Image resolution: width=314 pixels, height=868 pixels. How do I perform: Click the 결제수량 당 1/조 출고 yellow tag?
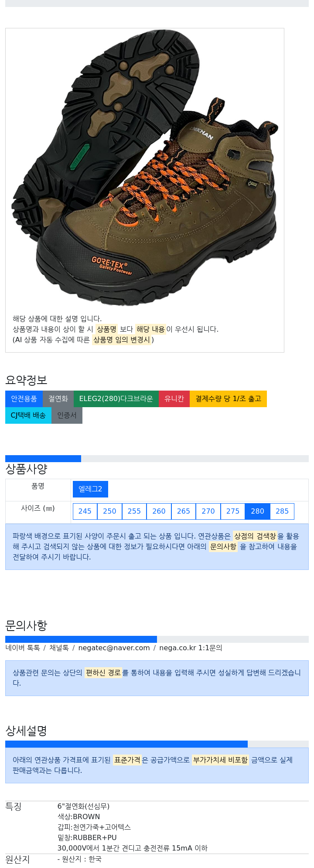[228, 399]
